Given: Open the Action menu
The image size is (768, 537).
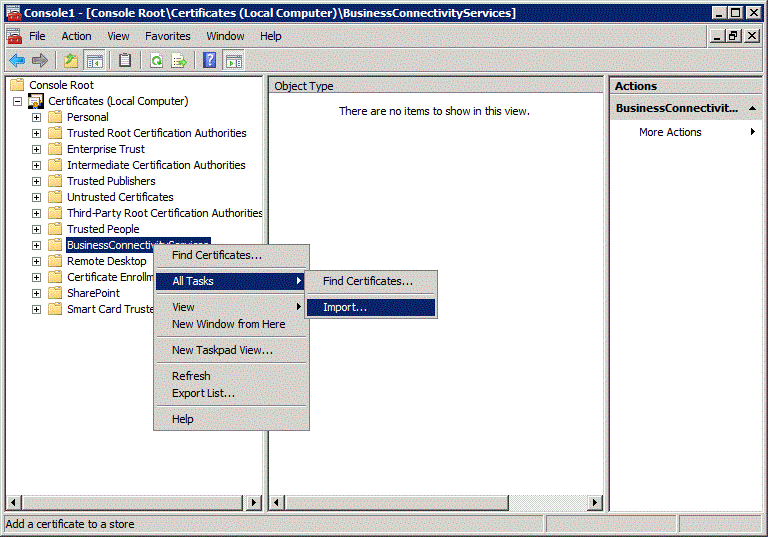Looking at the screenshot, I should pyautogui.click(x=76, y=36).
